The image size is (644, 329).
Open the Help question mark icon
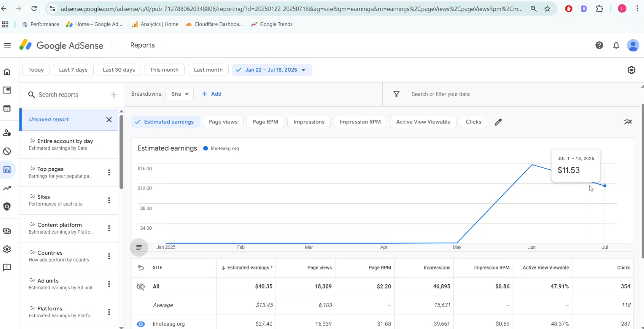(599, 45)
